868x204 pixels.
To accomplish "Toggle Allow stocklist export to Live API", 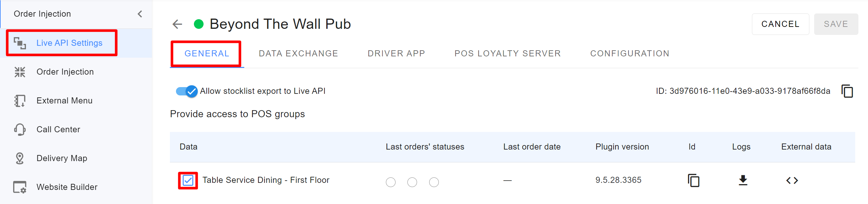I will [187, 91].
